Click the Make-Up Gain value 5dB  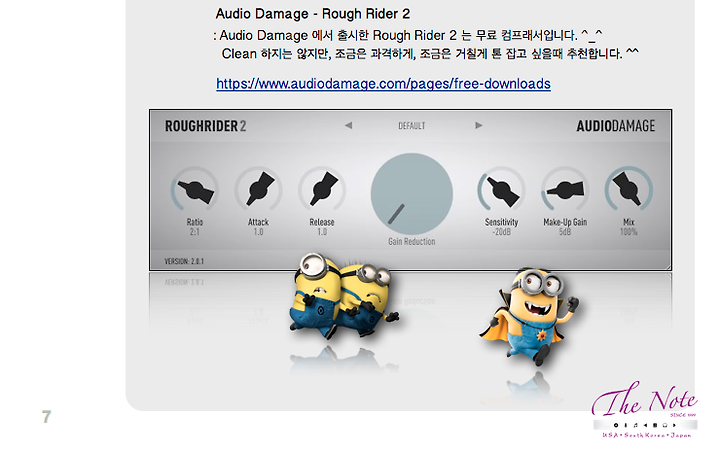pyautogui.click(x=565, y=232)
